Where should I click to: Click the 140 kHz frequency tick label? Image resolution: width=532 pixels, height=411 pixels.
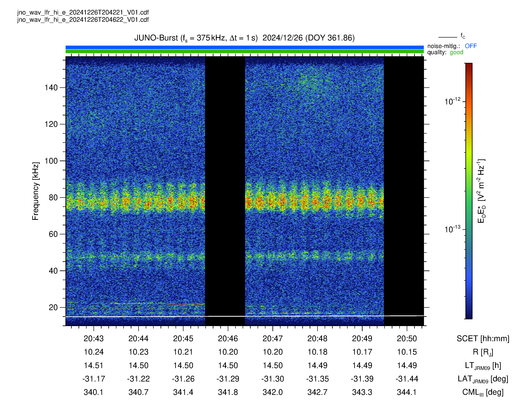(x=51, y=88)
